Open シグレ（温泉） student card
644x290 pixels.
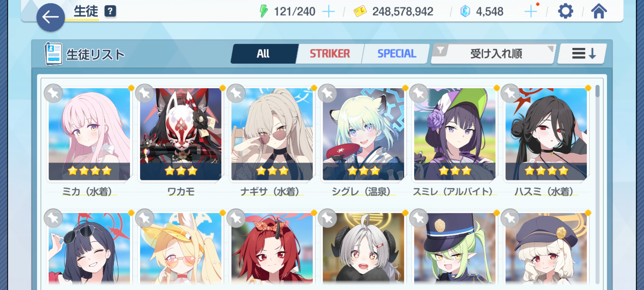pos(363,134)
